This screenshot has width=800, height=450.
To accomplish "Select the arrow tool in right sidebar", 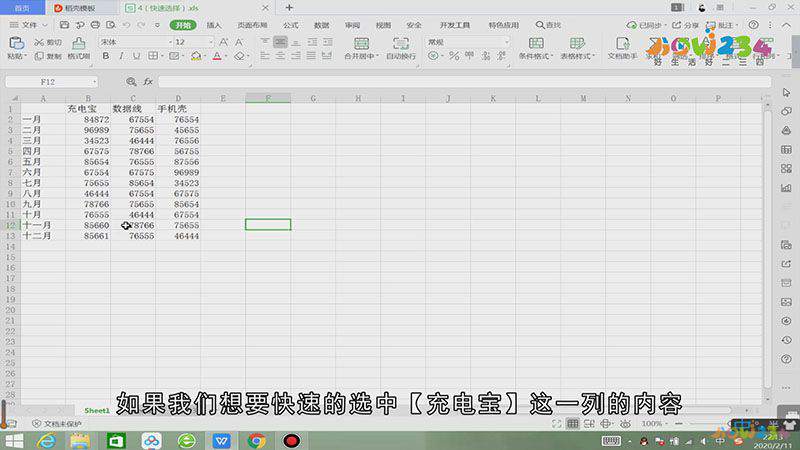I will 786,92.
